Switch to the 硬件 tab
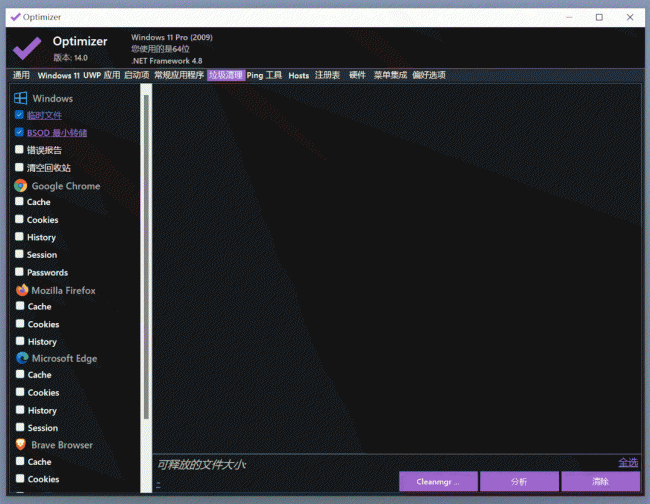This screenshot has height=504, width=650. [357, 75]
